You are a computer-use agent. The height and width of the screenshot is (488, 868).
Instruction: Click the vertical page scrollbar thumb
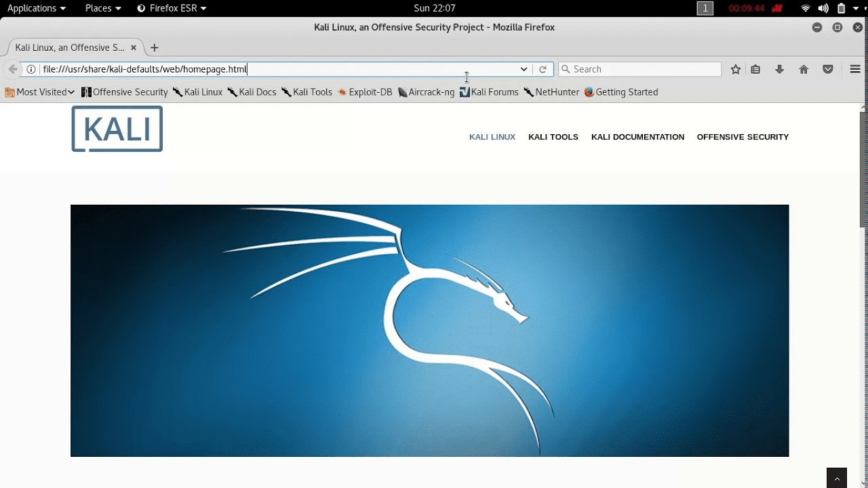(x=863, y=169)
